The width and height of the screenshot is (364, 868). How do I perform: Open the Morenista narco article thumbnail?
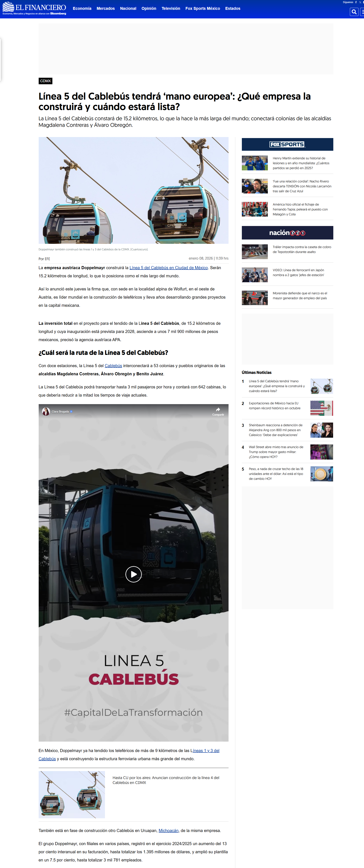(255, 298)
